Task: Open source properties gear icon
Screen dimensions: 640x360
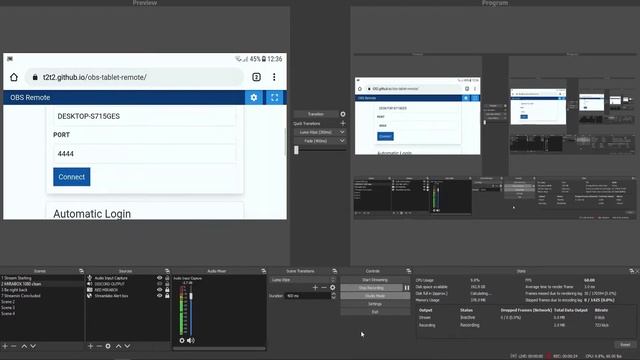Action: point(108,346)
